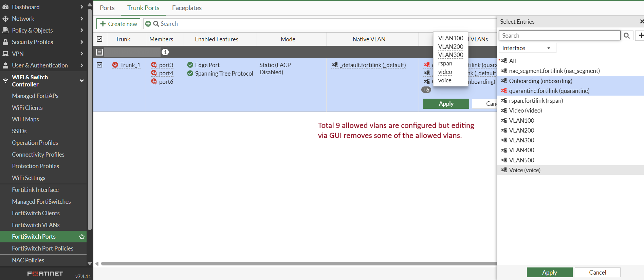The image size is (644, 280).
Task: Click the VLAN icon beside VLAN500 entry
Action: (x=504, y=160)
